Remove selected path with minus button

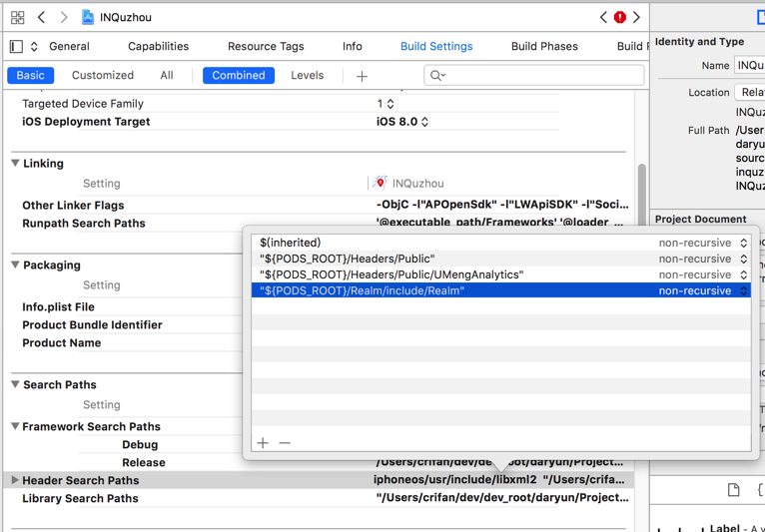click(285, 443)
